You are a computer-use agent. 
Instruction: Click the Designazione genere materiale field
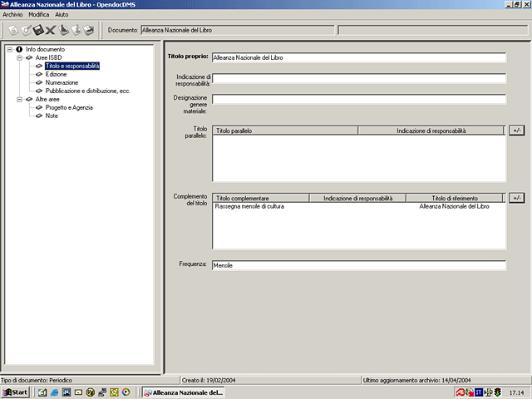pos(359,99)
